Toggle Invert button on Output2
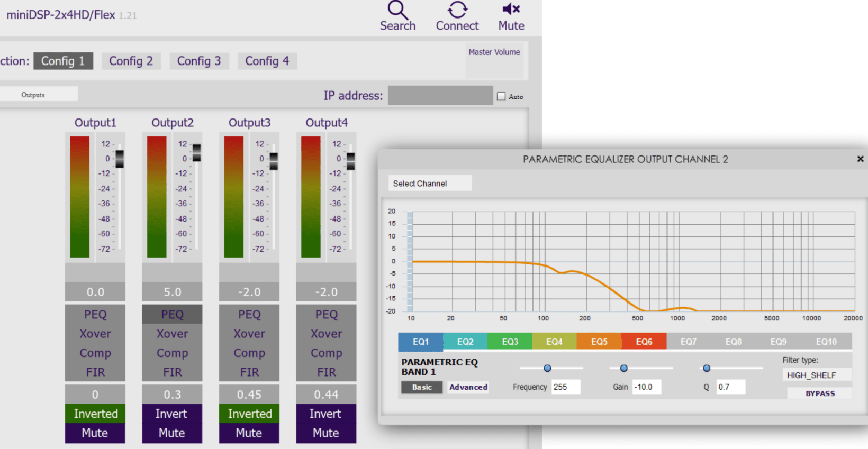Image resolution: width=868 pixels, height=449 pixels. [172, 414]
